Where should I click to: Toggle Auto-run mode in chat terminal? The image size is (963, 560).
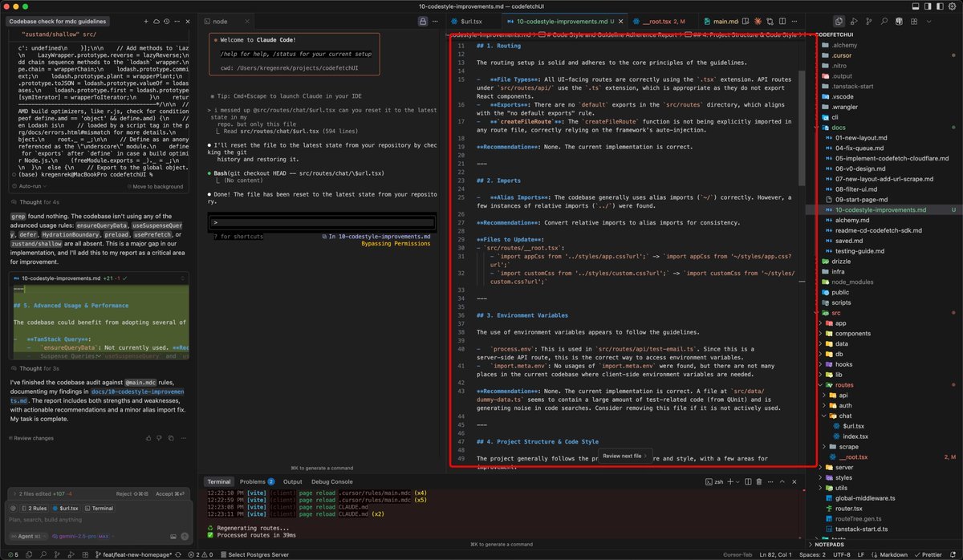[28, 185]
